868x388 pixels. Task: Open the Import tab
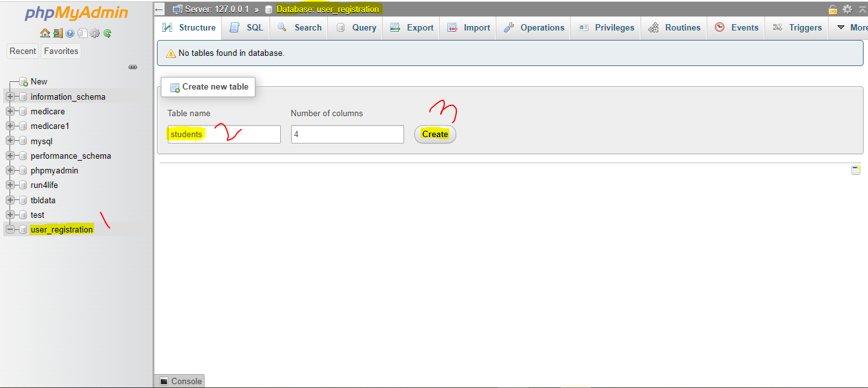coord(468,27)
